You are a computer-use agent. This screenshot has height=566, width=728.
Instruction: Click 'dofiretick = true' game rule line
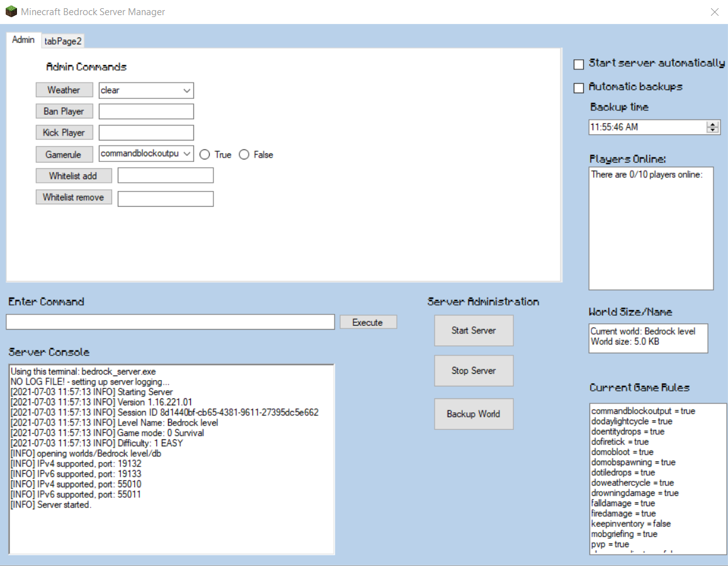620,441
